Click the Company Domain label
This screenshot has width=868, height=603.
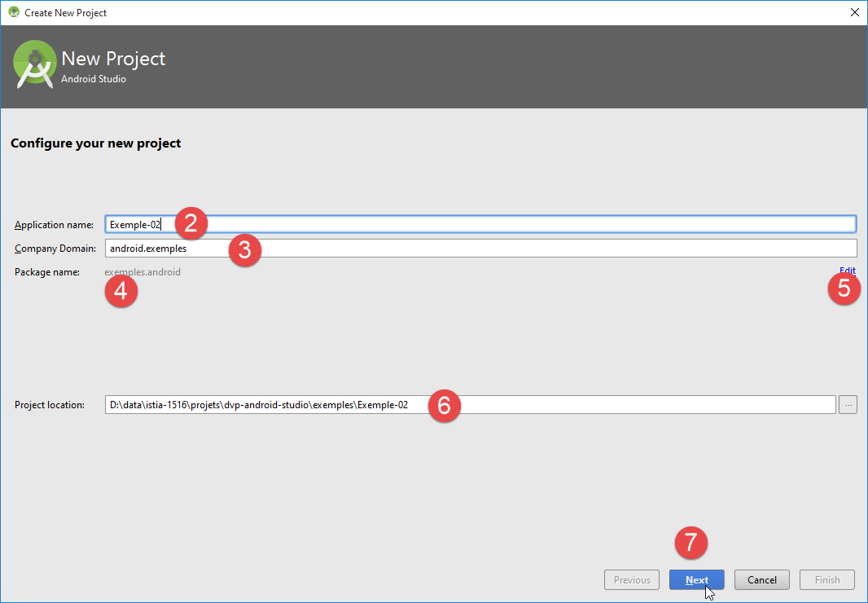click(55, 249)
